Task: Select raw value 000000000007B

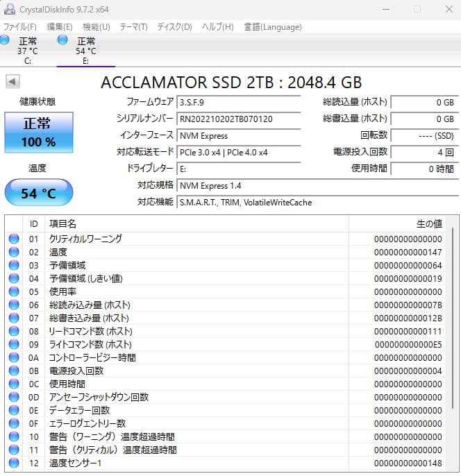Action: point(408,305)
